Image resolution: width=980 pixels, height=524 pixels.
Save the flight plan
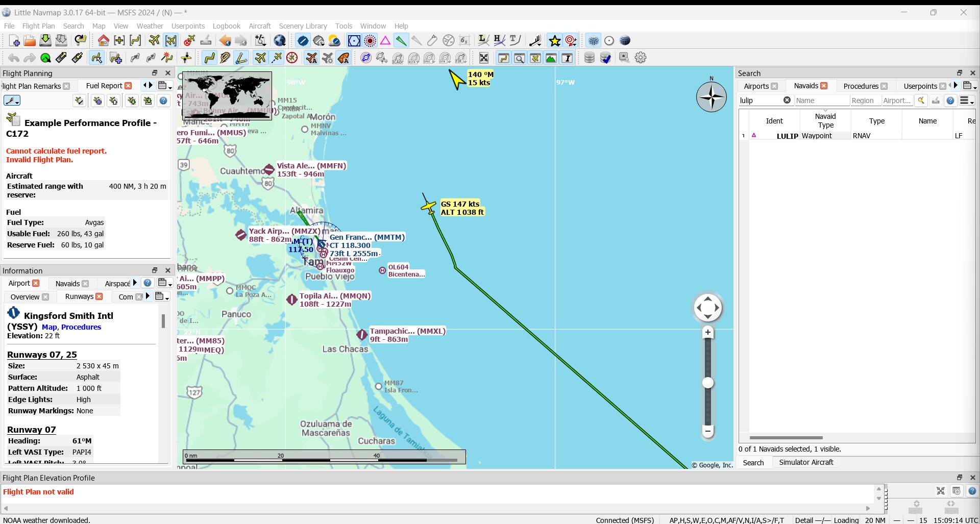tap(45, 41)
